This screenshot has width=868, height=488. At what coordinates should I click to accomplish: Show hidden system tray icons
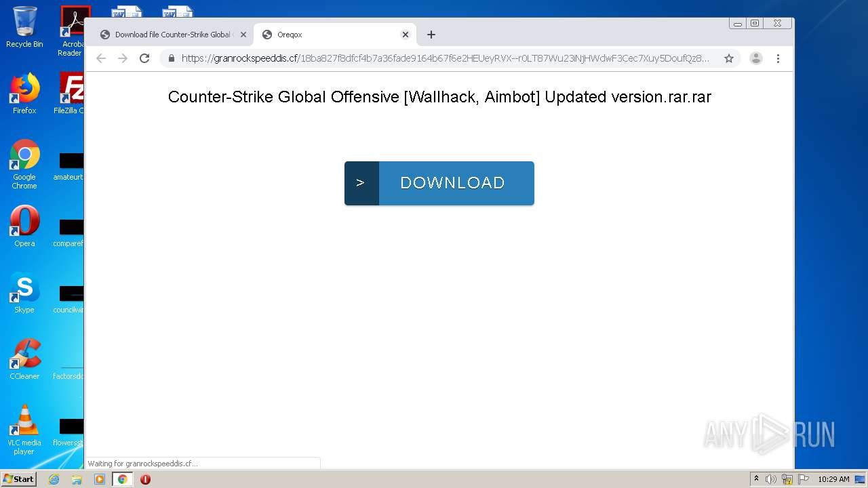tap(756, 479)
